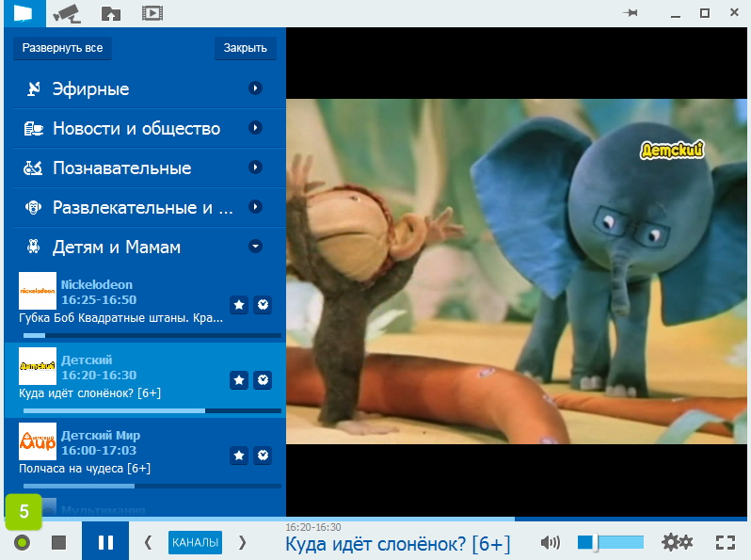Viewport: 751px width, 560px height.
Task: Select the Эфирные antenna icon
Action: 33,88
